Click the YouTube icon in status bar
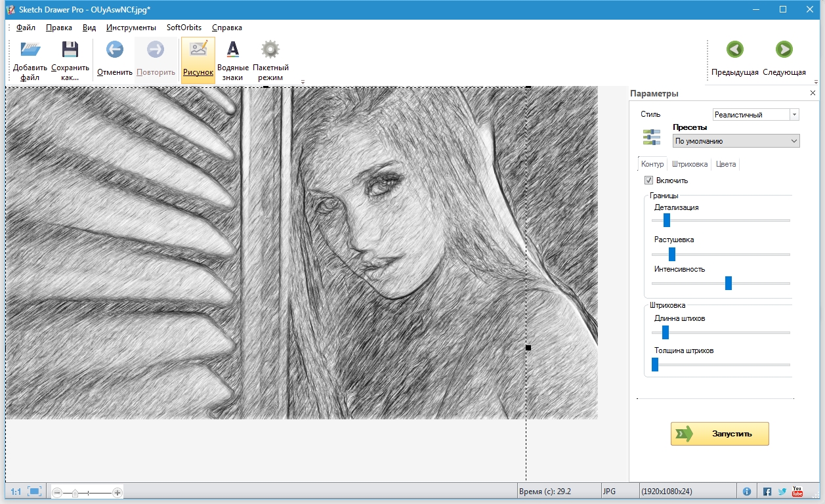The width and height of the screenshot is (825, 504). (797, 492)
